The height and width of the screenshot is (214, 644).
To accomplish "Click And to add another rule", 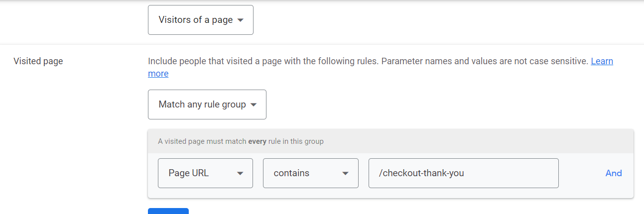I will 614,173.
